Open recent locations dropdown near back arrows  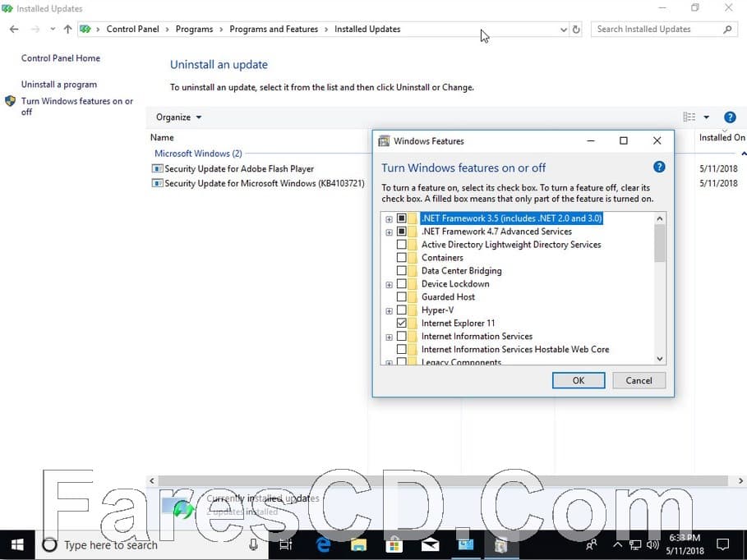point(53,30)
